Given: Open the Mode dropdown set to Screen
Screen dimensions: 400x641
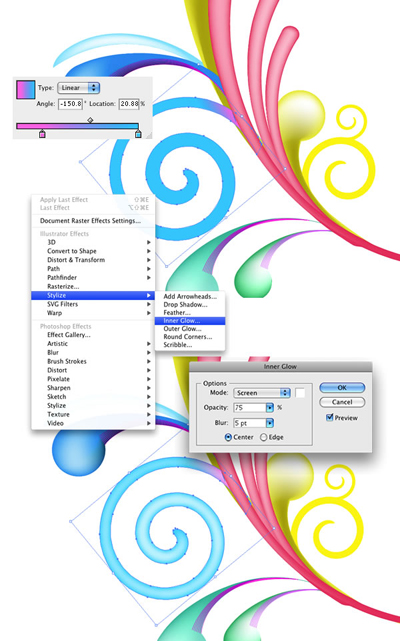Looking at the screenshot, I should coord(262,393).
